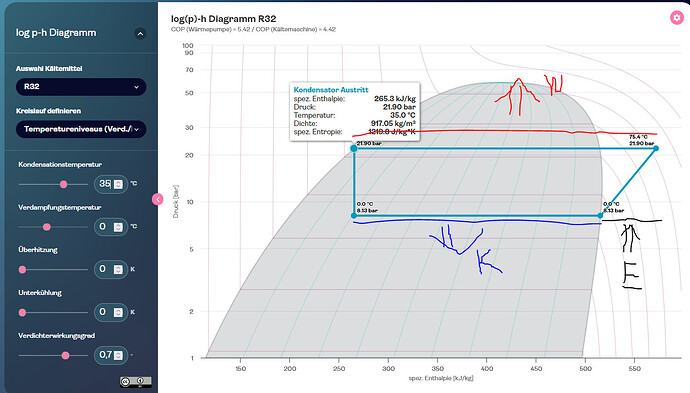Viewport: 690px width, 393px height.
Task: Click the Verdampfungstemperatur value field
Action: point(110,227)
